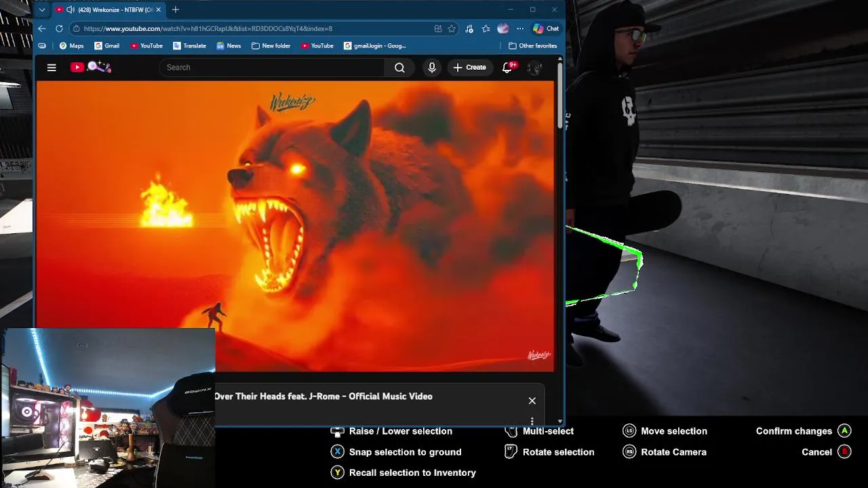Click the YouTube search magnifier button
Viewport: 868px width, 488px height.
[399, 67]
